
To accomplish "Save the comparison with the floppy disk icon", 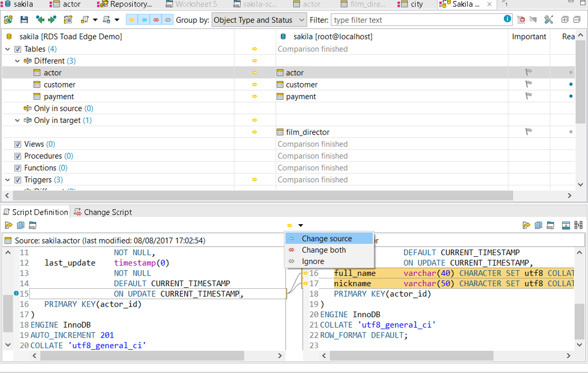I will [24, 19].
